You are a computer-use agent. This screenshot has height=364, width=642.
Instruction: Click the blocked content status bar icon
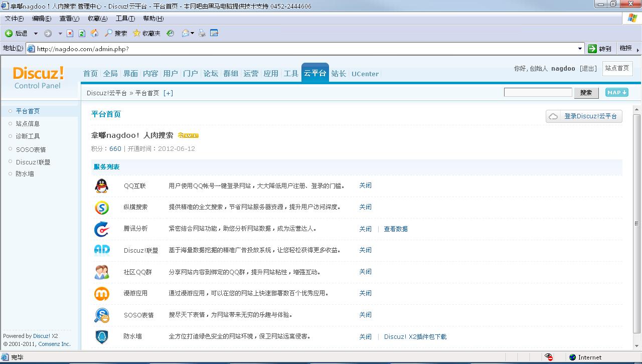pyautogui.click(x=549, y=357)
